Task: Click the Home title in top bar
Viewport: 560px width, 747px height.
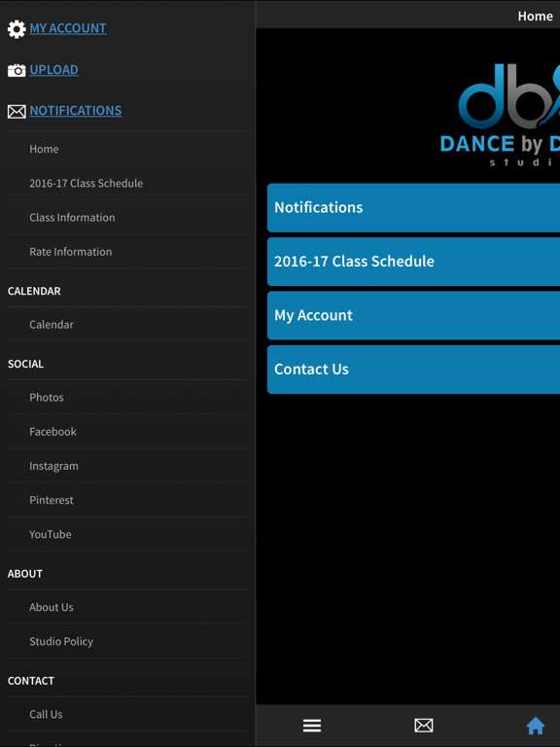Action: (x=536, y=17)
